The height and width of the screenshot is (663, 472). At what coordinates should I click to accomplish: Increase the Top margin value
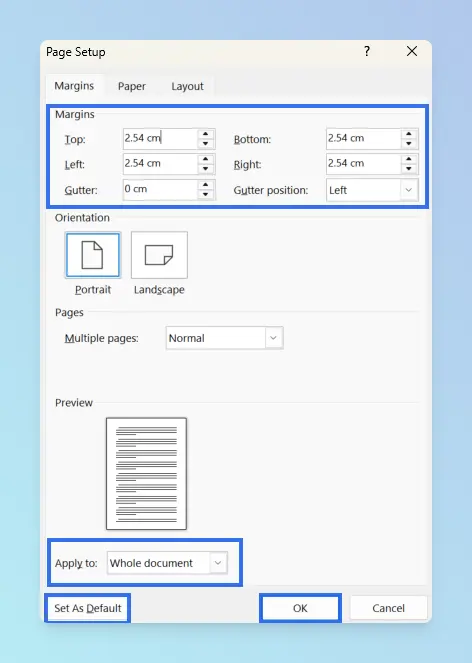click(x=206, y=134)
